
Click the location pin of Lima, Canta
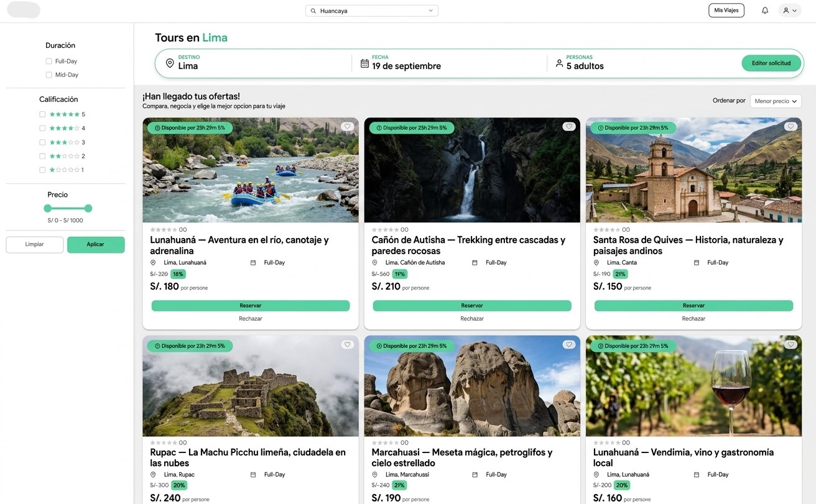point(596,263)
